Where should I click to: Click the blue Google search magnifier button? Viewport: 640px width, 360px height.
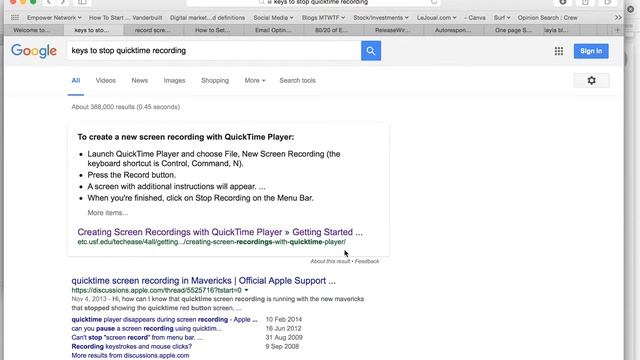tap(371, 51)
